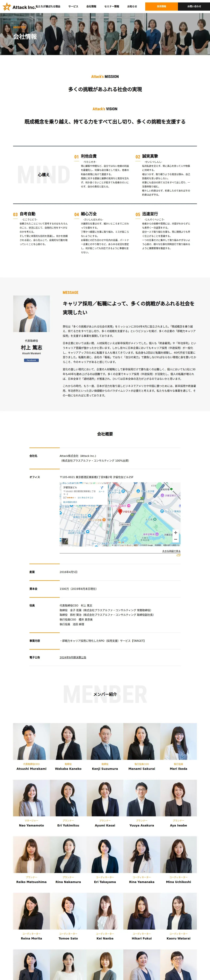Click the office address 〒105-0021 text
The image size is (210, 980).
point(96,477)
